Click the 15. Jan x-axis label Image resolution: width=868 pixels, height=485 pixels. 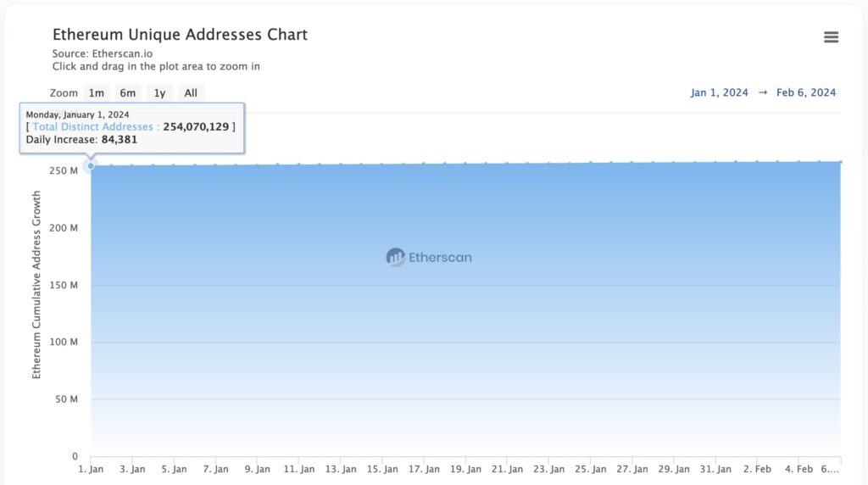pyautogui.click(x=382, y=469)
